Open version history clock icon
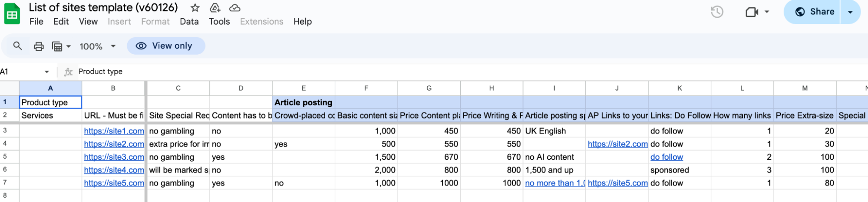The height and width of the screenshot is (202, 868). pyautogui.click(x=717, y=12)
